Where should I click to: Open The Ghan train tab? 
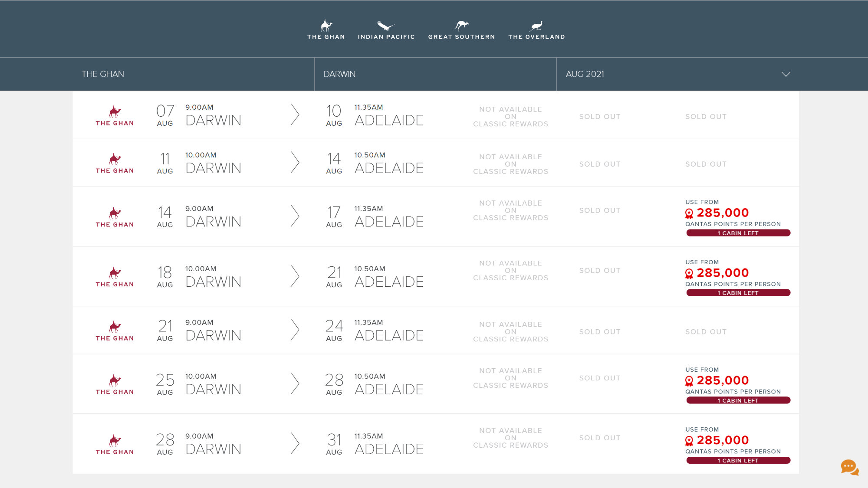click(x=326, y=29)
